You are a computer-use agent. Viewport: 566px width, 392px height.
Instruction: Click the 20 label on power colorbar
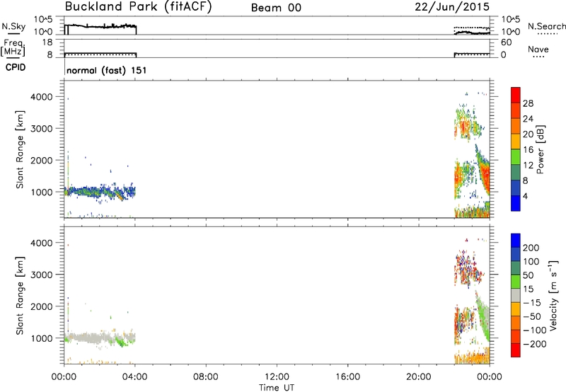tap(528, 134)
